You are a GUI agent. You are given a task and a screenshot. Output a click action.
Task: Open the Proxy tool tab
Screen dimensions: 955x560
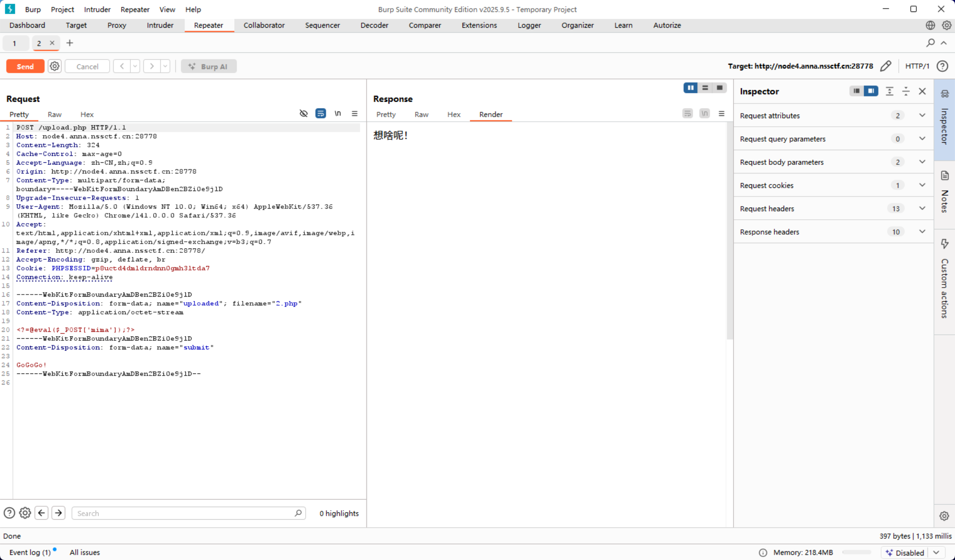(117, 25)
